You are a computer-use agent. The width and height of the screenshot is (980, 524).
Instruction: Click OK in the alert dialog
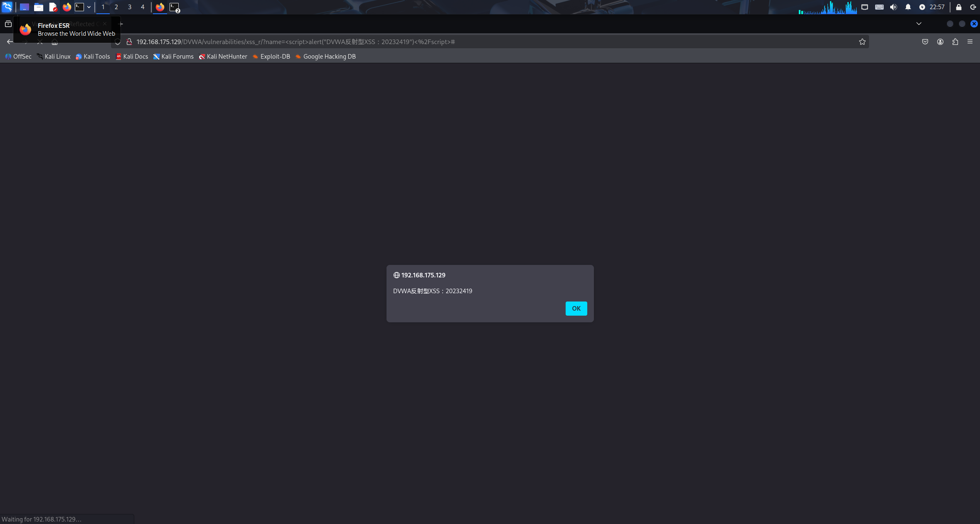click(576, 308)
